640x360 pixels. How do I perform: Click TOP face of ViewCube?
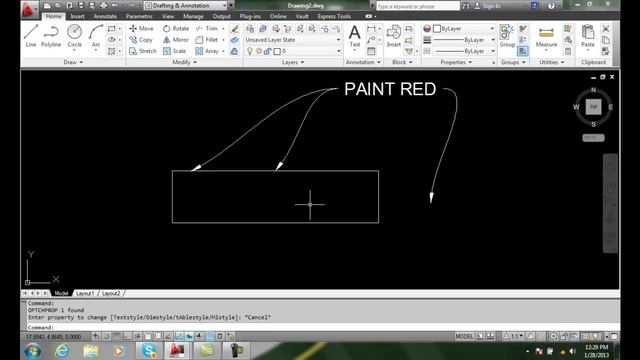(593, 107)
